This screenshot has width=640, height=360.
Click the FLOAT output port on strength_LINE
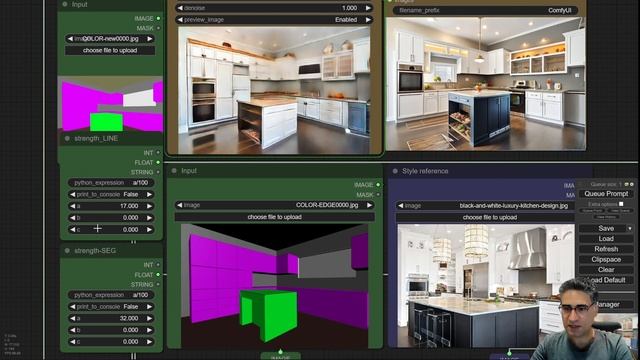click(158, 162)
